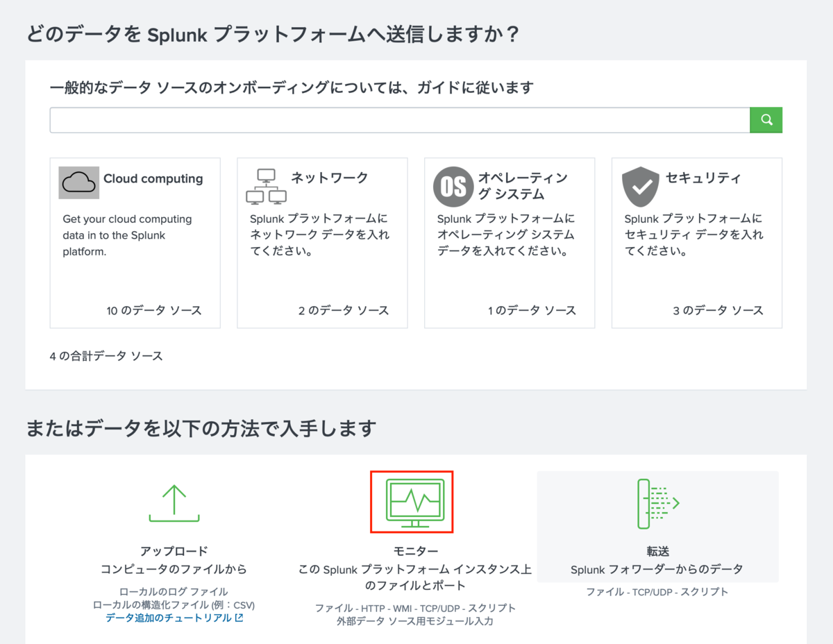Click the Cloud computing cloud icon

pos(78,182)
